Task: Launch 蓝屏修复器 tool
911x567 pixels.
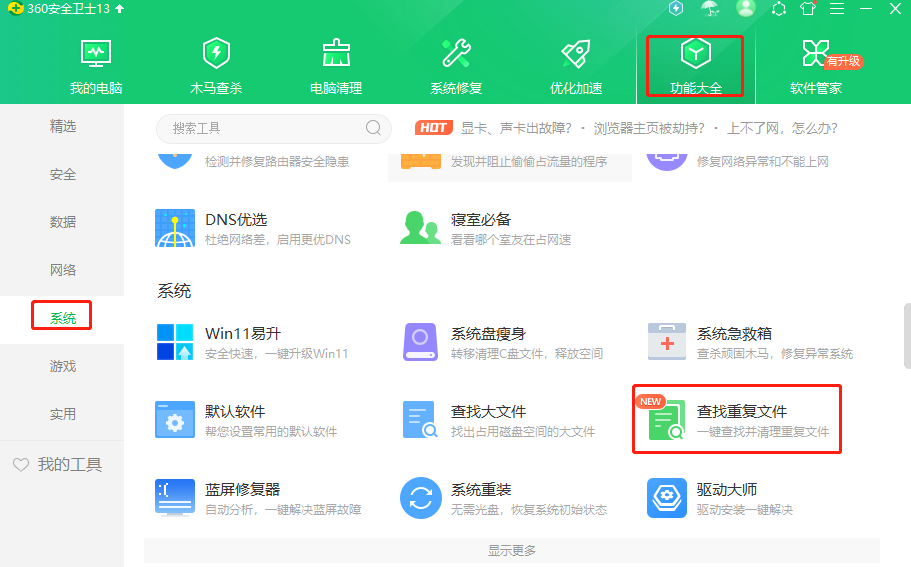Action: coord(258,498)
